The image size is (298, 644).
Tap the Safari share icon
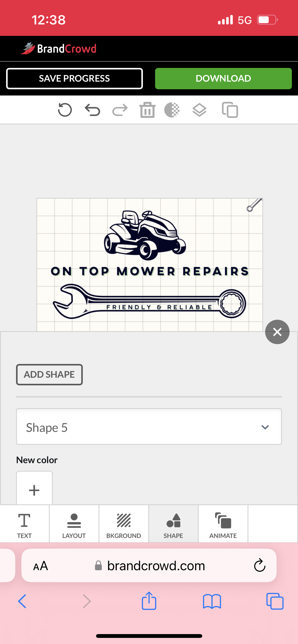coord(149,601)
